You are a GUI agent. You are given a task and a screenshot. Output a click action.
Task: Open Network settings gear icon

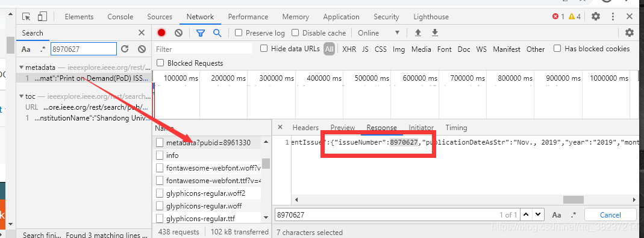click(x=629, y=33)
